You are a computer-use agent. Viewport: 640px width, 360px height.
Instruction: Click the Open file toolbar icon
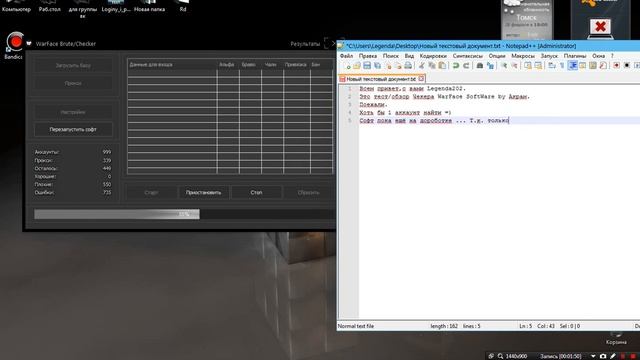click(357, 66)
